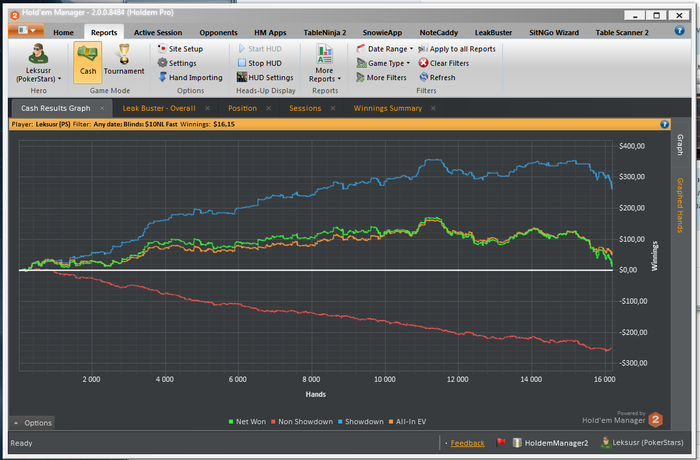
Task: Click the Ready status text
Action: click(21, 443)
